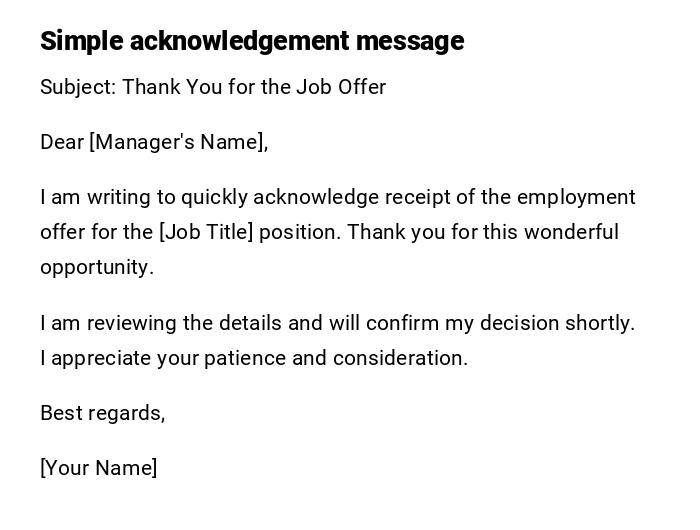
Task: Click the "Simple acknowledgement message" heading
Action: (x=252, y=41)
